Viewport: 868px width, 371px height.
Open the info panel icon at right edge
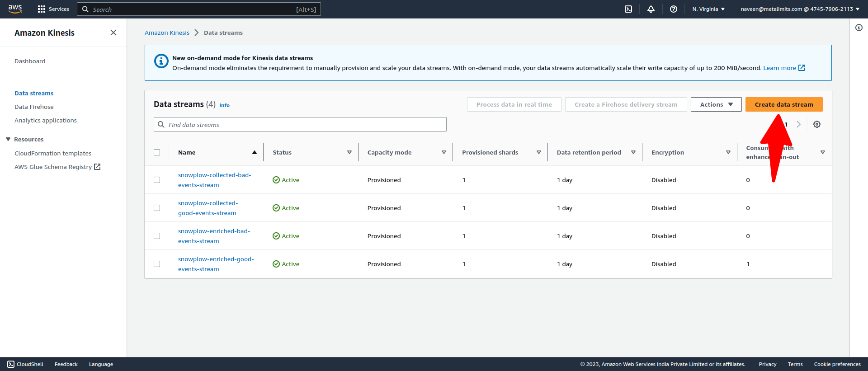tap(859, 28)
